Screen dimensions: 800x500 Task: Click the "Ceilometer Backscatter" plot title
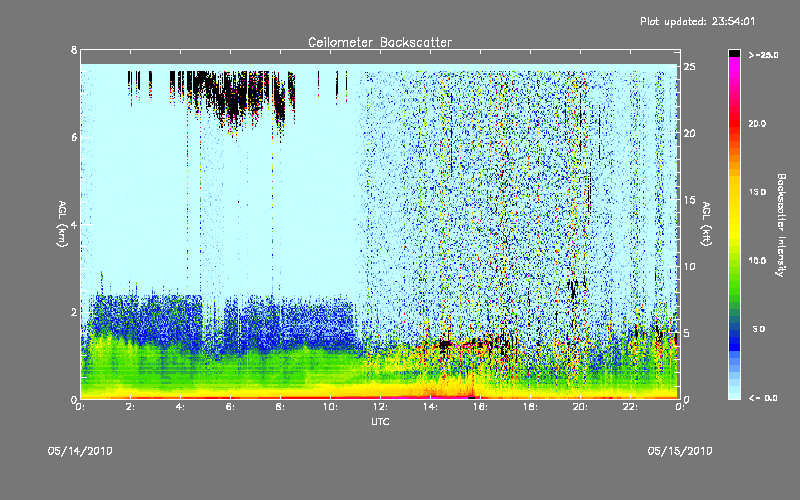click(380, 42)
